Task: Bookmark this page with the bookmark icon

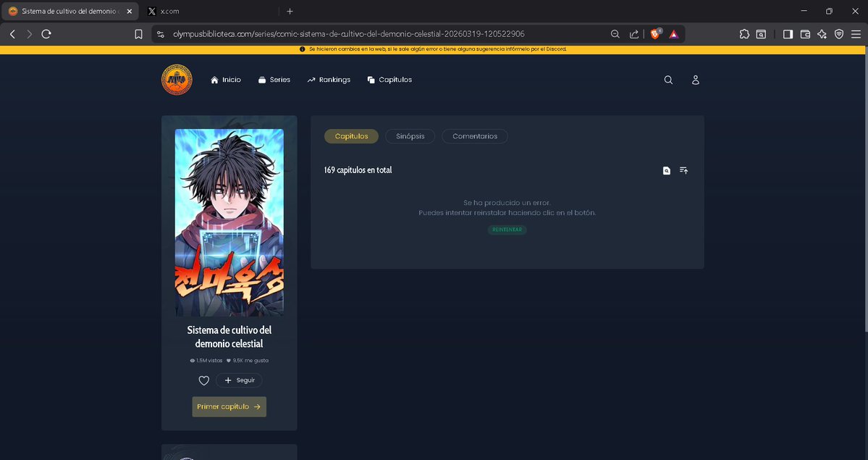Action: tap(138, 34)
